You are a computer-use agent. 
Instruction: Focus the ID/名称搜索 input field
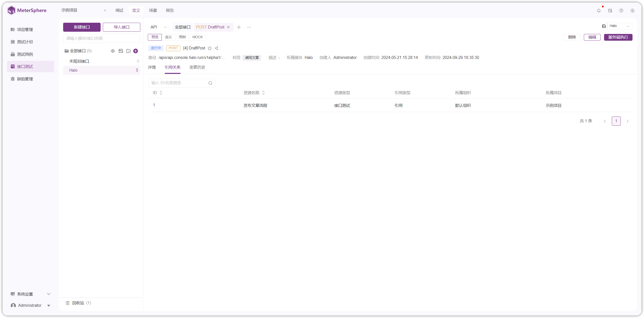point(182,83)
